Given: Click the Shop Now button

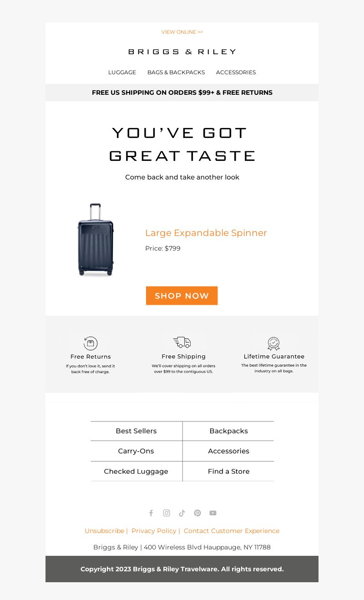Looking at the screenshot, I should [x=182, y=296].
